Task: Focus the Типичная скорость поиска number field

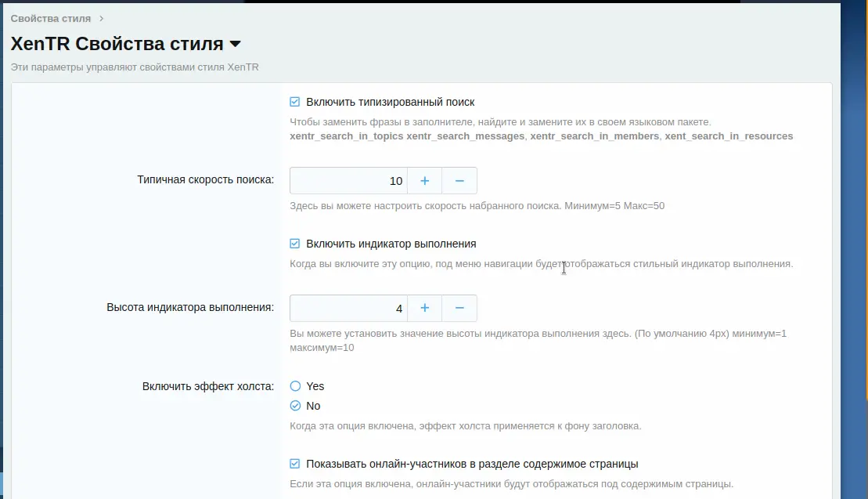Action: point(348,180)
